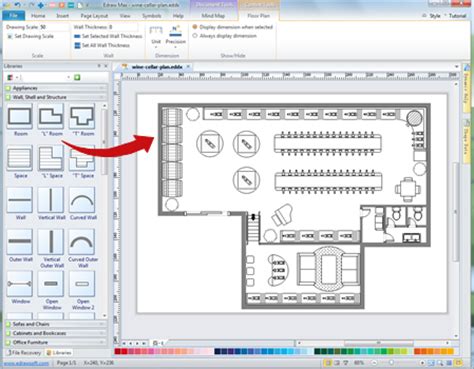This screenshot has height=369, width=474.
Task: Select the Room shape in library
Action: pyautogui.click(x=20, y=117)
